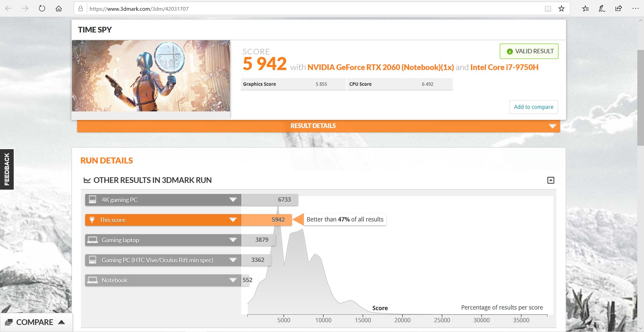Expand the Notebook dropdown arrow
The width and height of the screenshot is (644, 332).
(x=233, y=280)
